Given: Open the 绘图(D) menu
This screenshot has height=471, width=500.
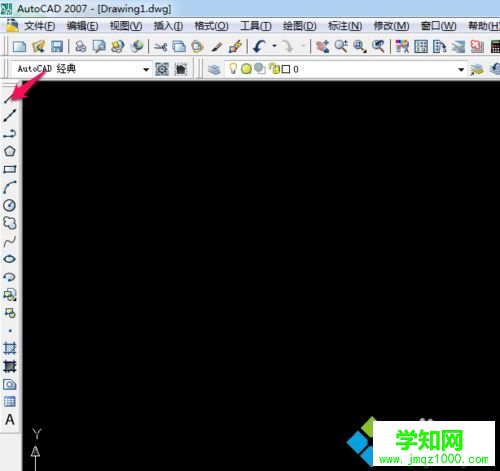Looking at the screenshot, I should pos(299,26).
